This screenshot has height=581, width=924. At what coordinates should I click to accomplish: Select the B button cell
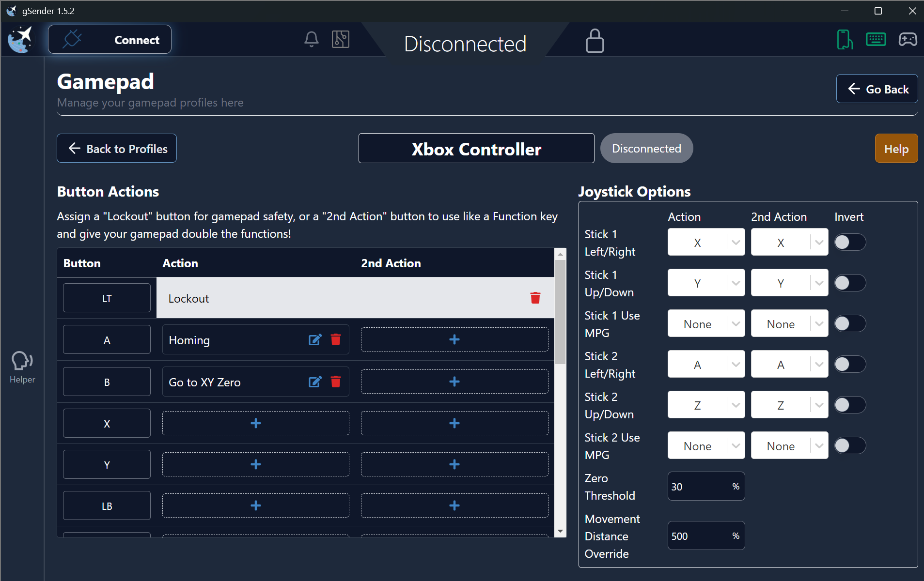click(107, 382)
